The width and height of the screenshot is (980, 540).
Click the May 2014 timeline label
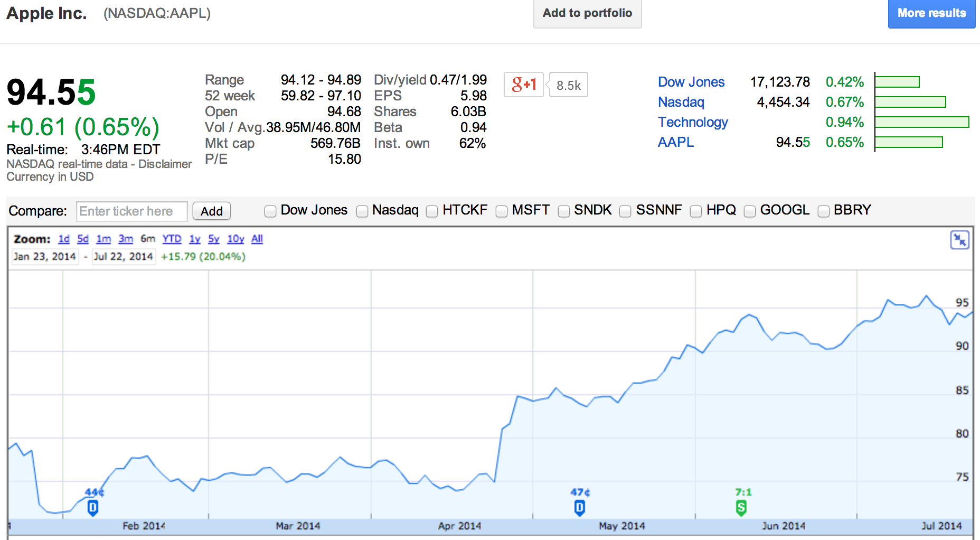(622, 526)
